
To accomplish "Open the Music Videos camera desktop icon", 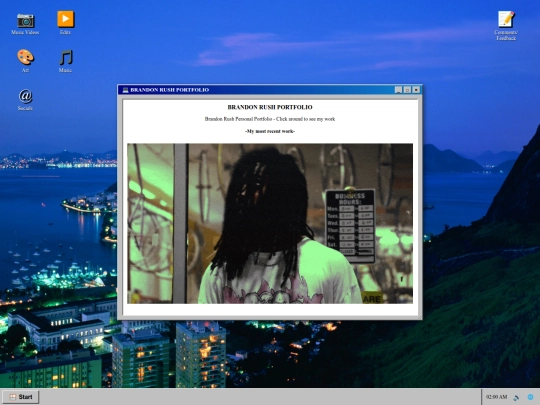I will click(x=25, y=21).
